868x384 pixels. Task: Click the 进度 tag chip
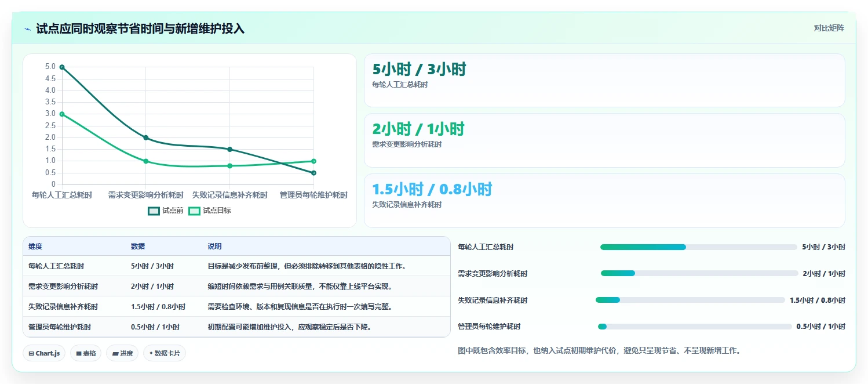122,353
